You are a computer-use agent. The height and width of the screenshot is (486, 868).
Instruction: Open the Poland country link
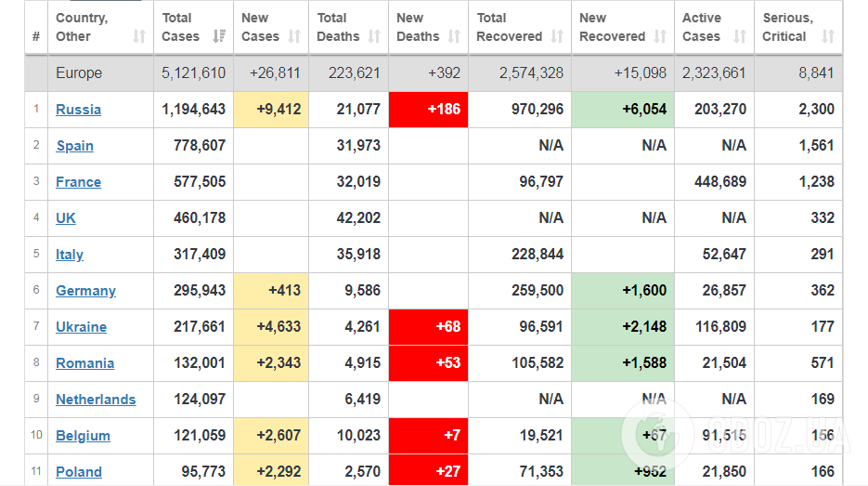point(79,472)
